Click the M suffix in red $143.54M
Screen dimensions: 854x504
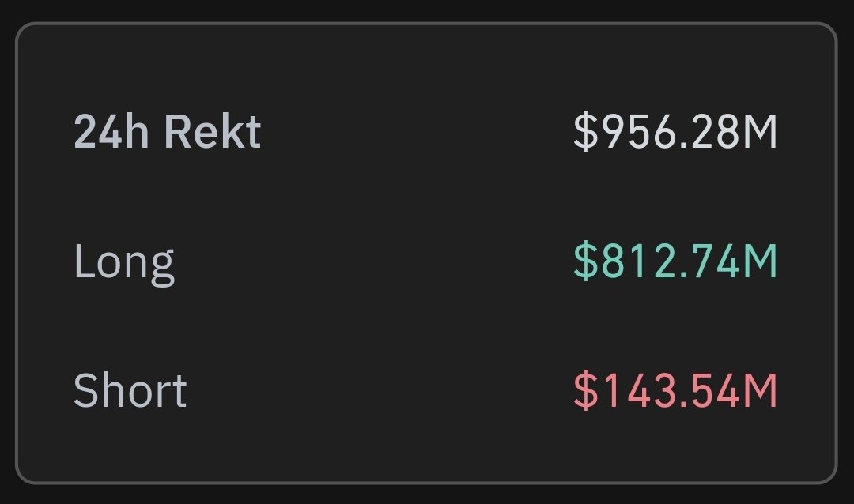(760, 390)
